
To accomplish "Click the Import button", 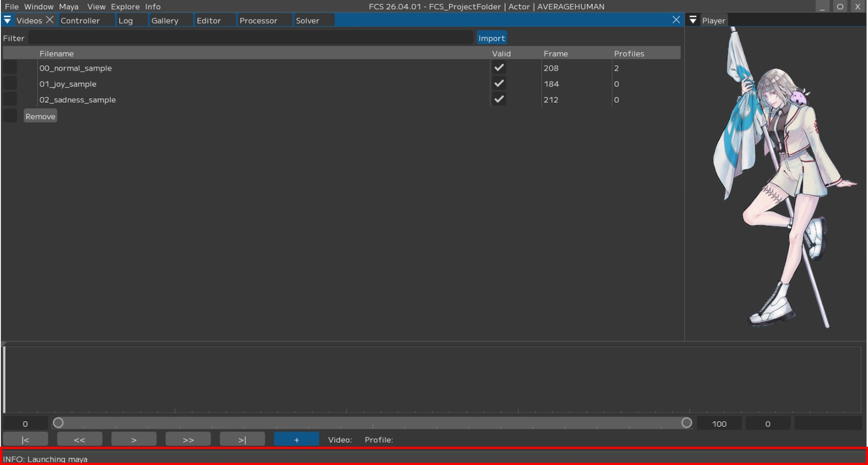I will coord(491,38).
